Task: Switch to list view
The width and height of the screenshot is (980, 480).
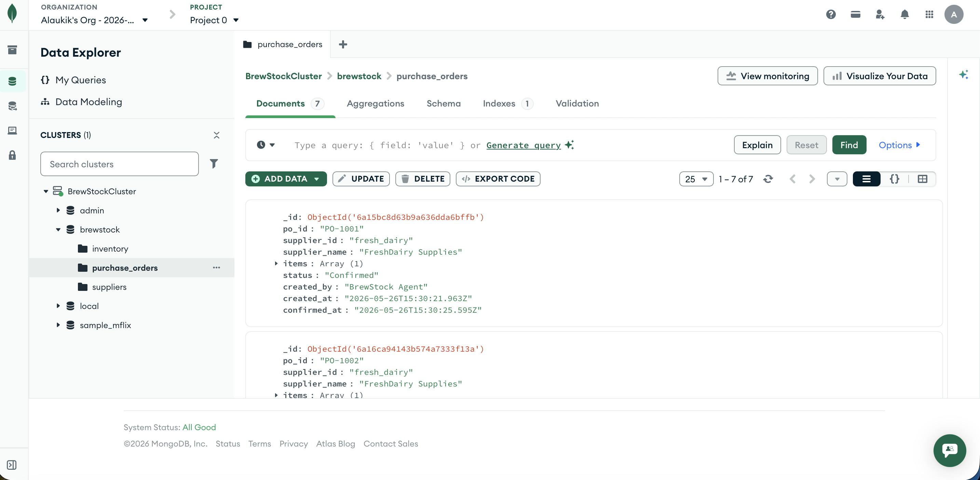Action: (x=866, y=179)
